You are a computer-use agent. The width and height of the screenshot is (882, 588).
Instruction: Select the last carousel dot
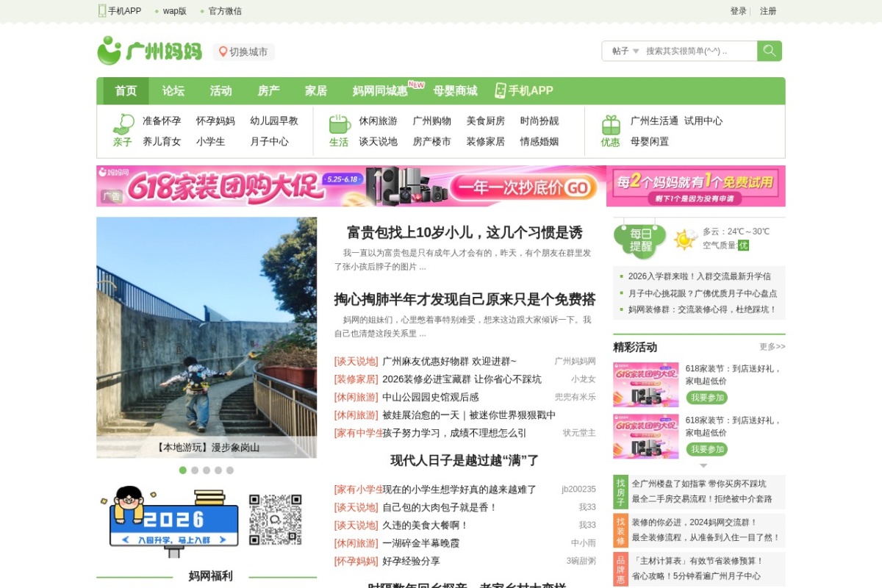(x=230, y=470)
